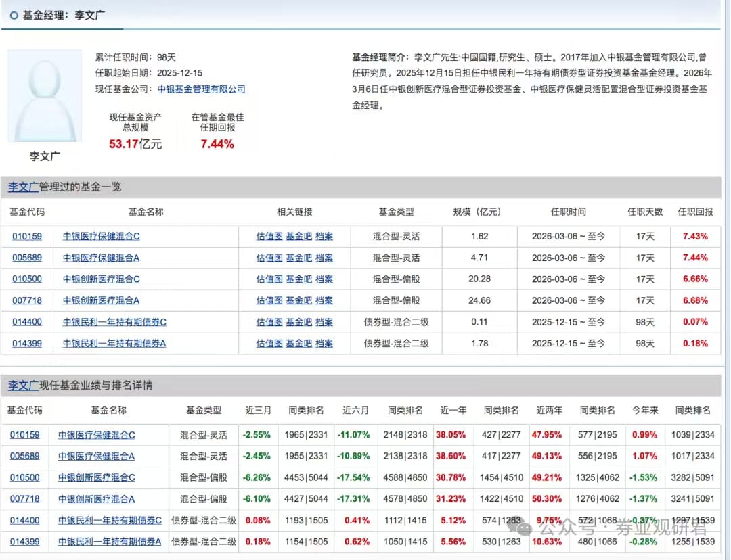
Task: Open 中银医疗保健混合C in performance ranking table
Action: click(x=97, y=435)
